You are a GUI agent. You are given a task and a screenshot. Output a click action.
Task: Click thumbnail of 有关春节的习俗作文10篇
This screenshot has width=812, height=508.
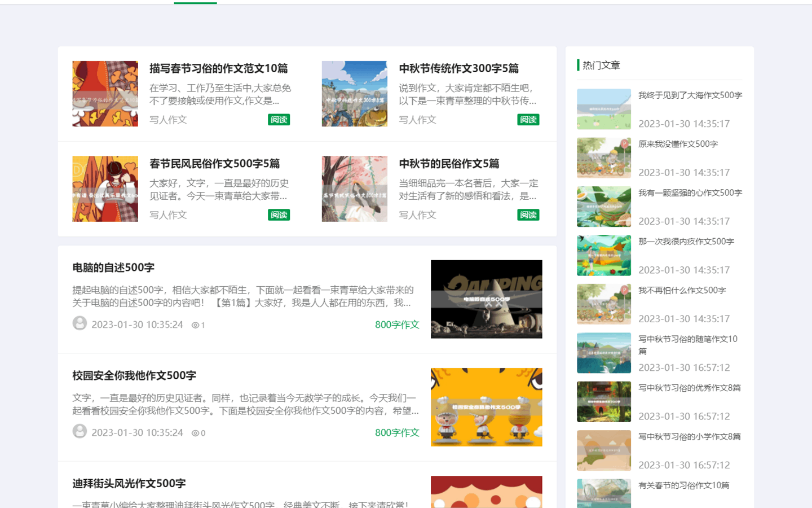tap(604, 493)
